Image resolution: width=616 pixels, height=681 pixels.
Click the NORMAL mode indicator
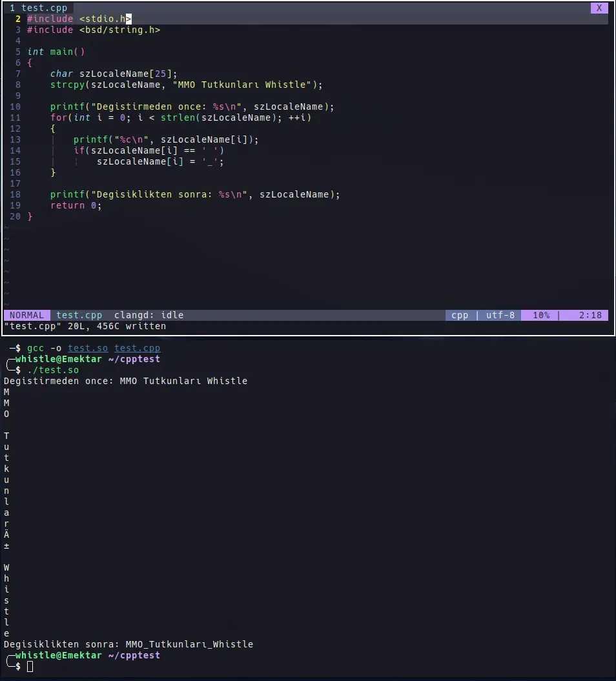coord(26,315)
